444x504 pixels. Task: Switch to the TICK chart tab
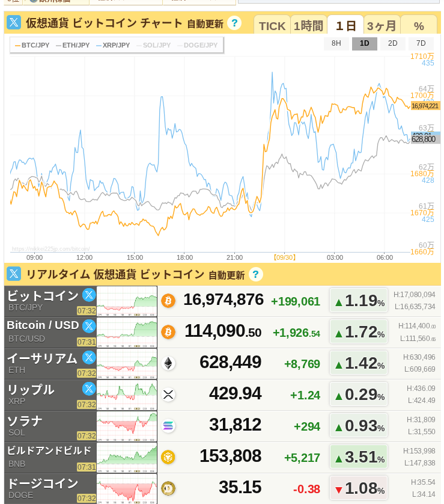272,26
